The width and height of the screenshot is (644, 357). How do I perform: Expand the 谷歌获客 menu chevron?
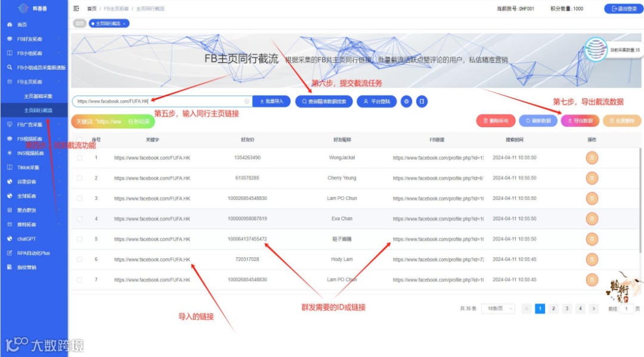point(59,181)
